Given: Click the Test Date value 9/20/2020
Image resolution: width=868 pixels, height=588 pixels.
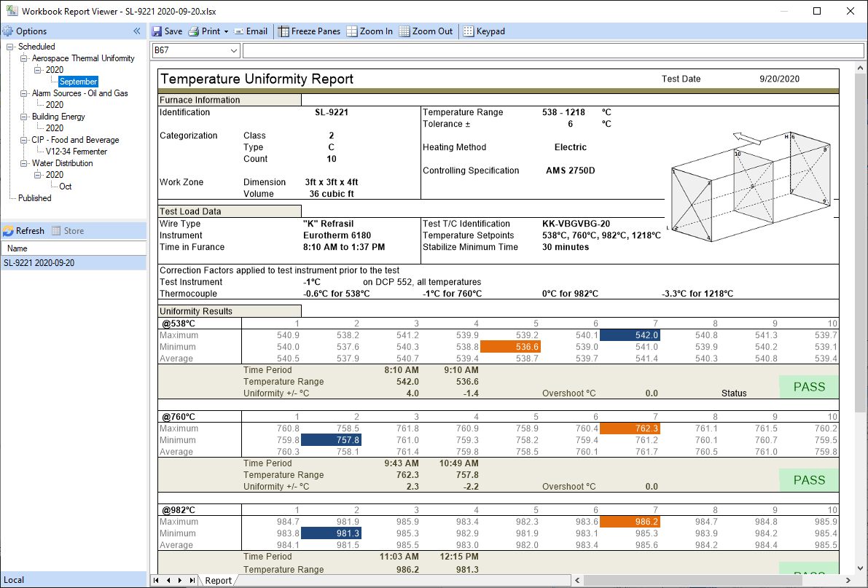Looking at the screenshot, I should pyautogui.click(x=779, y=79).
